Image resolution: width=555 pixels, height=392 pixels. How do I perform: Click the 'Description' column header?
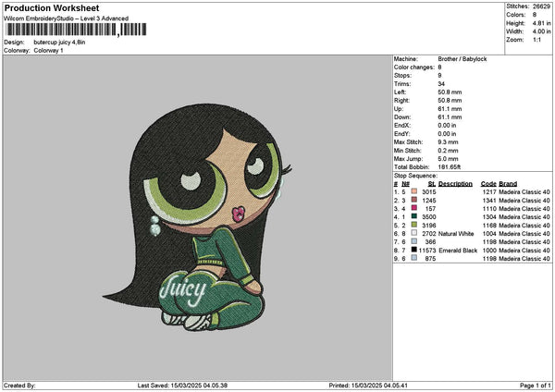455,184
